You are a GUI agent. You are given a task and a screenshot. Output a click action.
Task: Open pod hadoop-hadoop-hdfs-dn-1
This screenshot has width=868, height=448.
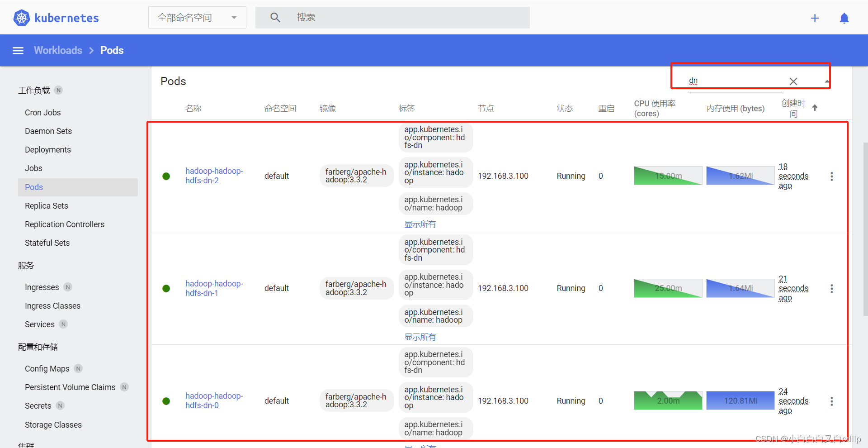coord(214,288)
